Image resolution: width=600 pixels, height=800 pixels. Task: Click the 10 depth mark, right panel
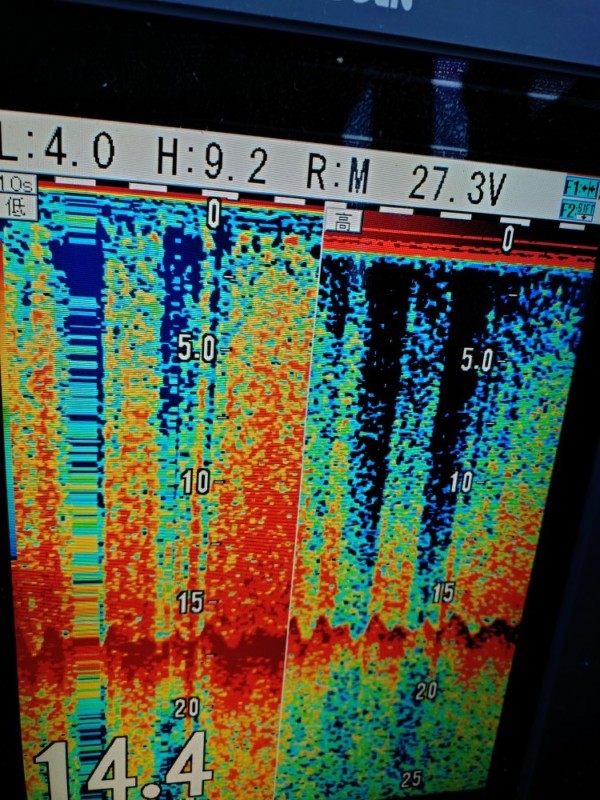click(x=460, y=482)
